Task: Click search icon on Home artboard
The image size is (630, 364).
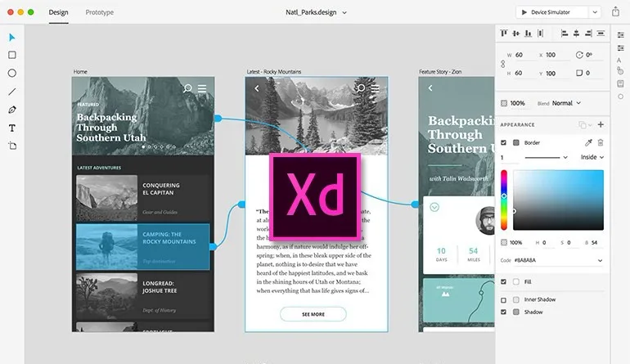Action: (x=187, y=88)
